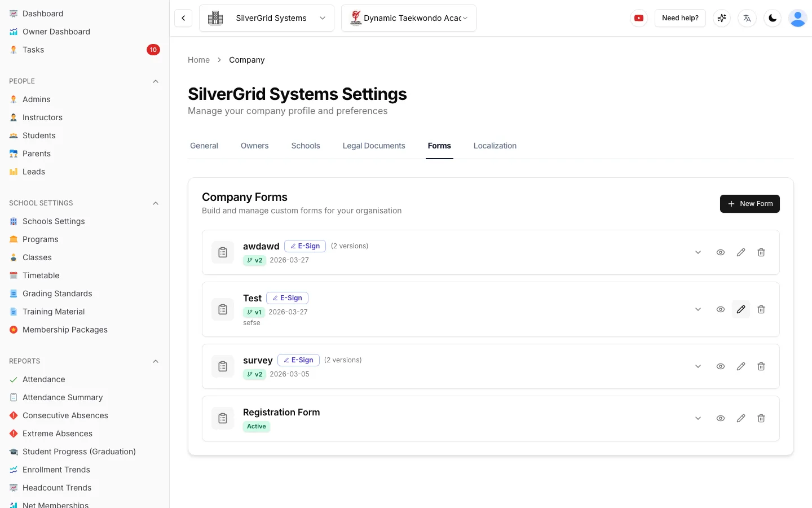This screenshot has height=508, width=812.
Task: Expand the survey form row chevron
Action: (x=698, y=366)
